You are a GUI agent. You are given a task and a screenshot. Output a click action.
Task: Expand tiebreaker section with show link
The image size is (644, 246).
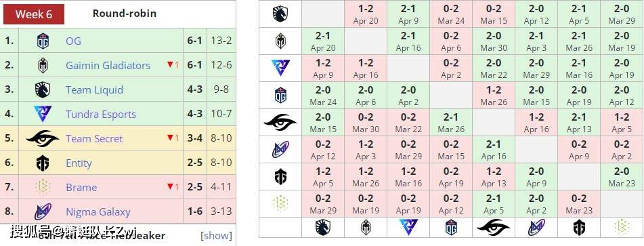point(217,235)
